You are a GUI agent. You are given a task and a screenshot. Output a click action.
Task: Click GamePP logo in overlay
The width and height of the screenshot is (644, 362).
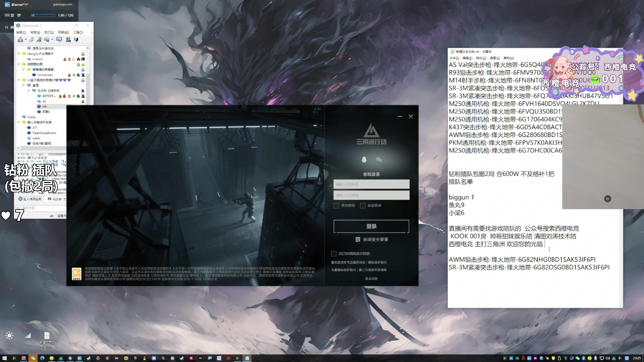click(16, 5)
